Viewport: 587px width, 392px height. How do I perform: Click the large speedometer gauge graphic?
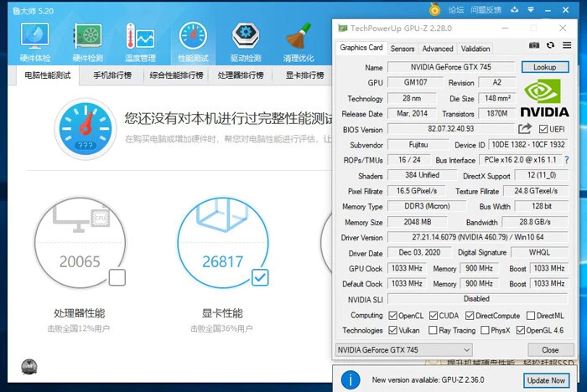pos(86,128)
